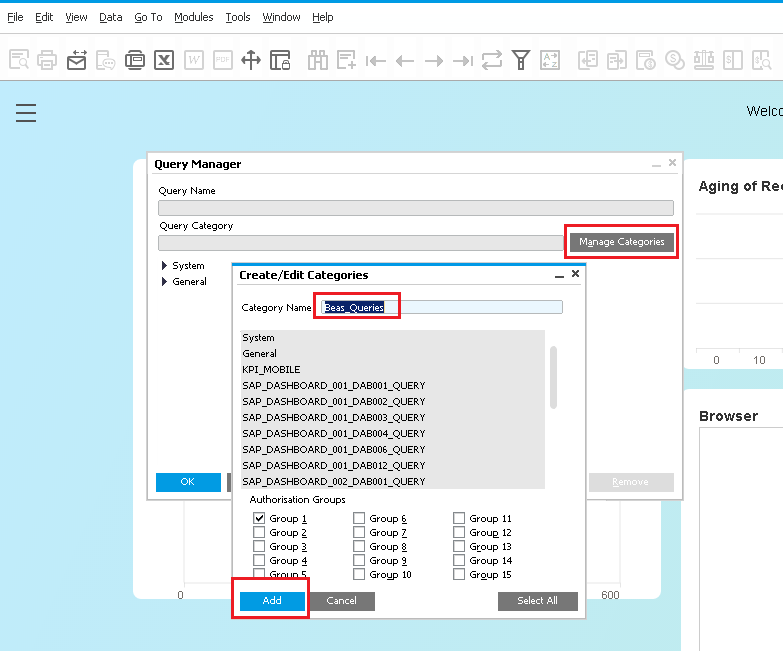The width and height of the screenshot is (783, 651).
Task: Open the Tools menu
Action: coord(238,17)
